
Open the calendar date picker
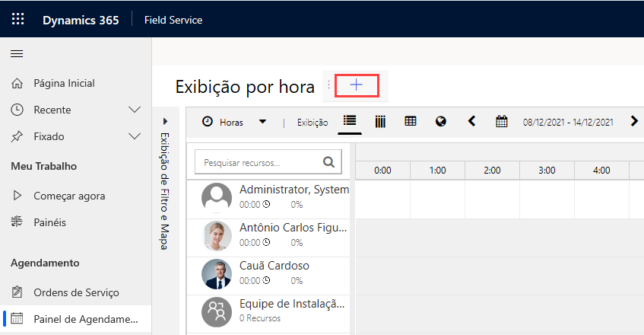tap(502, 121)
